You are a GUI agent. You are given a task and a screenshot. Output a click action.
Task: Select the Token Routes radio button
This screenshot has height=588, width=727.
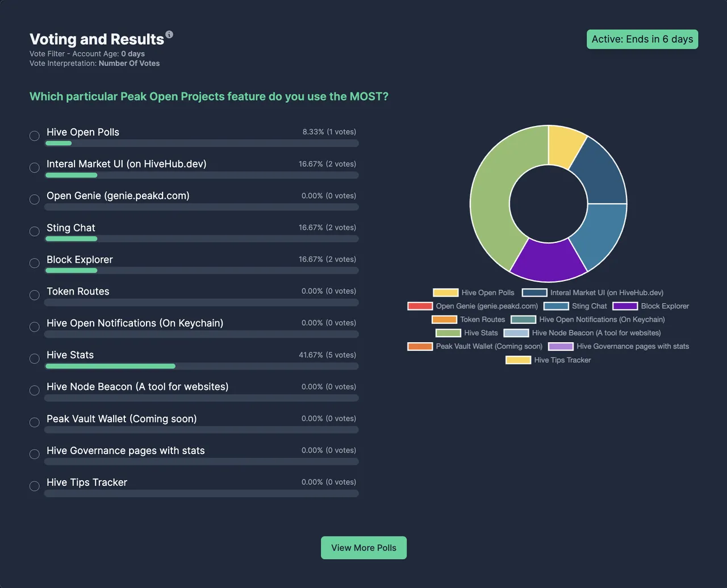(35, 295)
